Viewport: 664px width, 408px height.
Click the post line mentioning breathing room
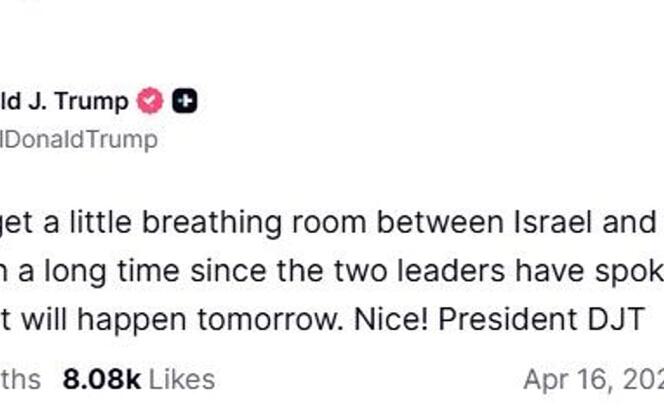330,222
